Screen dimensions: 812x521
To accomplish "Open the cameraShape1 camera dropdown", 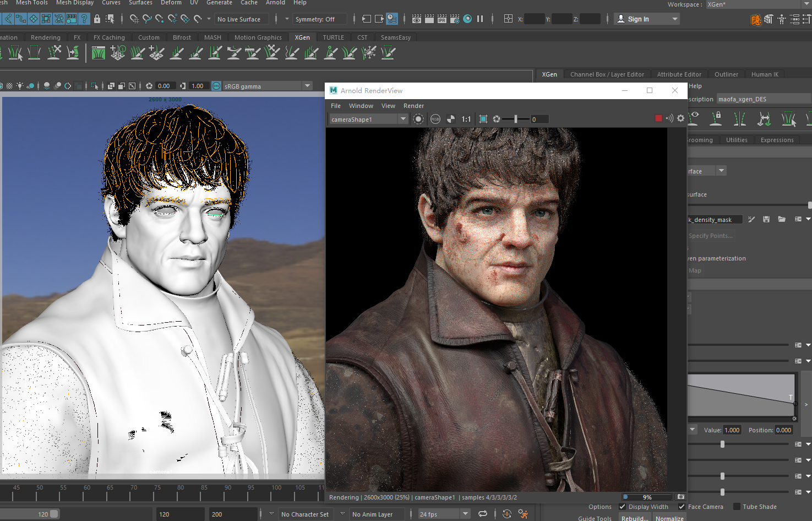I will [368, 119].
